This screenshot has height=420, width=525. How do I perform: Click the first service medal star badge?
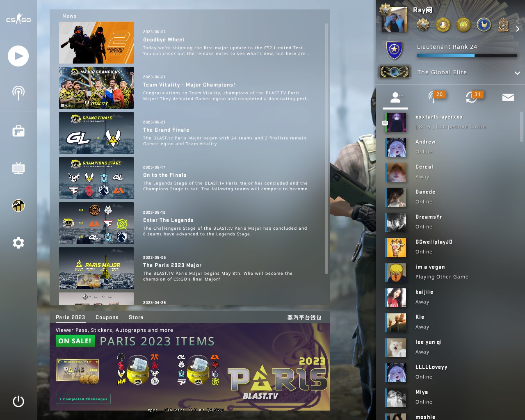(423, 25)
